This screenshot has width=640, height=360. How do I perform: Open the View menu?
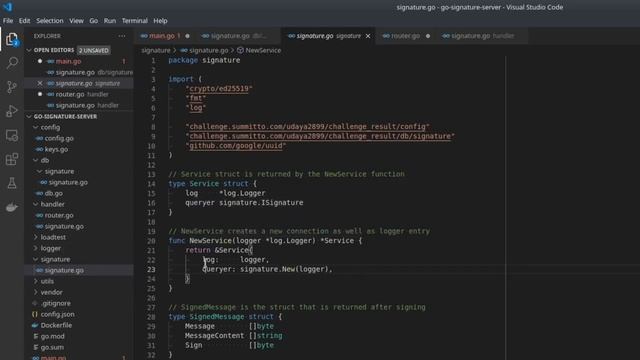[x=76, y=21]
